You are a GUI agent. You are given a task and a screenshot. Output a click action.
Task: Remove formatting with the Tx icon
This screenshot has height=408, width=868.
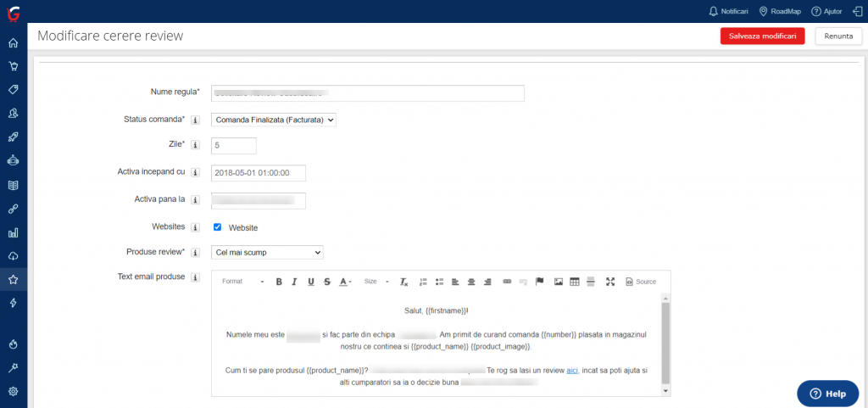coord(404,282)
